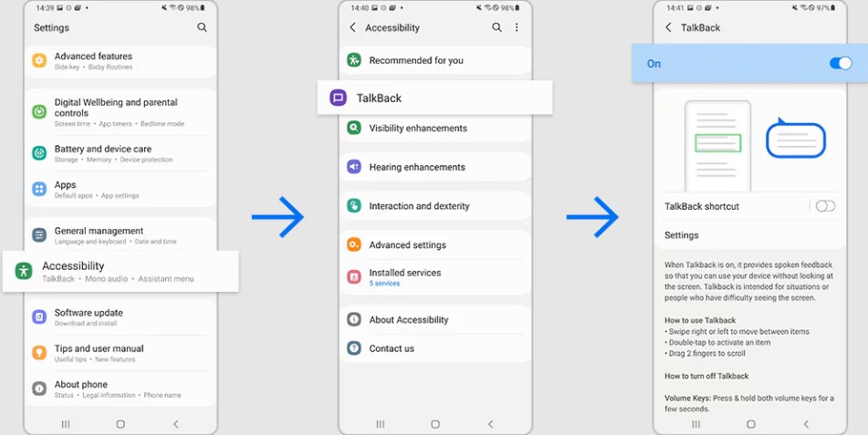Viewport: 868px width, 435px height.
Task: Turn off the TalkBack On switch
Action: 841,64
